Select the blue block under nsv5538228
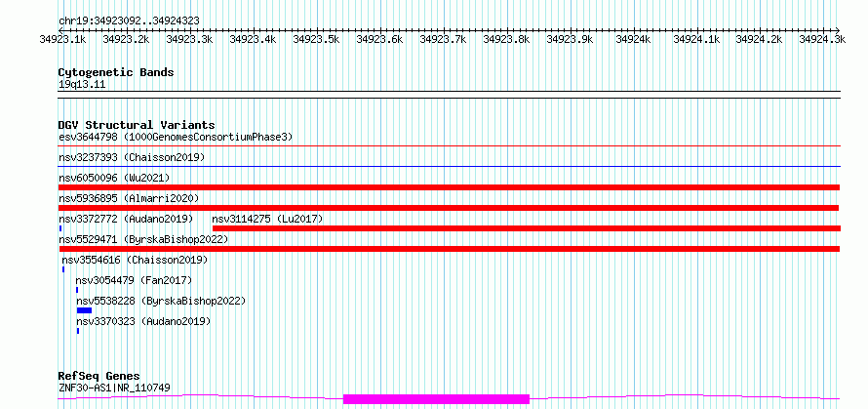The image size is (868, 409). pos(84,310)
